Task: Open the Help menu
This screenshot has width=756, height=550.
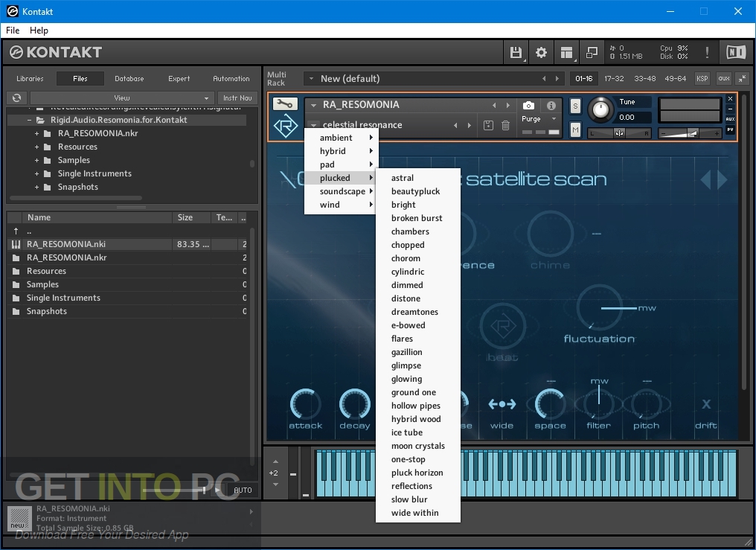Action: [x=39, y=31]
